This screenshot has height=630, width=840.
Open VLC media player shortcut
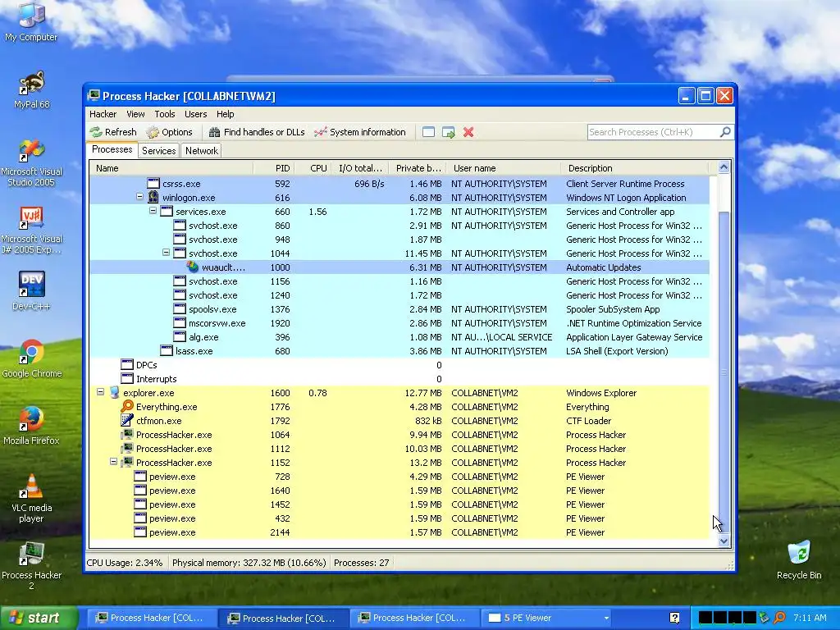point(31,498)
